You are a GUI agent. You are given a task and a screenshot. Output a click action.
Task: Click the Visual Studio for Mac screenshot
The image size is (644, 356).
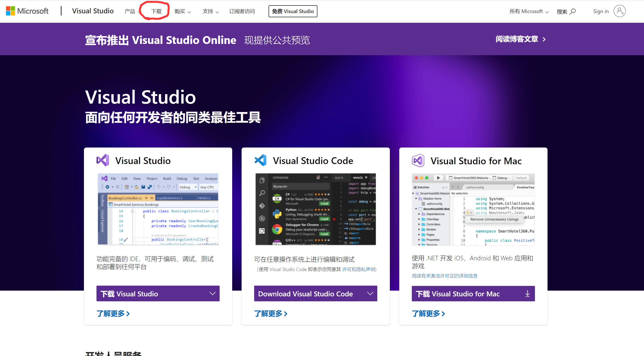coord(473,209)
